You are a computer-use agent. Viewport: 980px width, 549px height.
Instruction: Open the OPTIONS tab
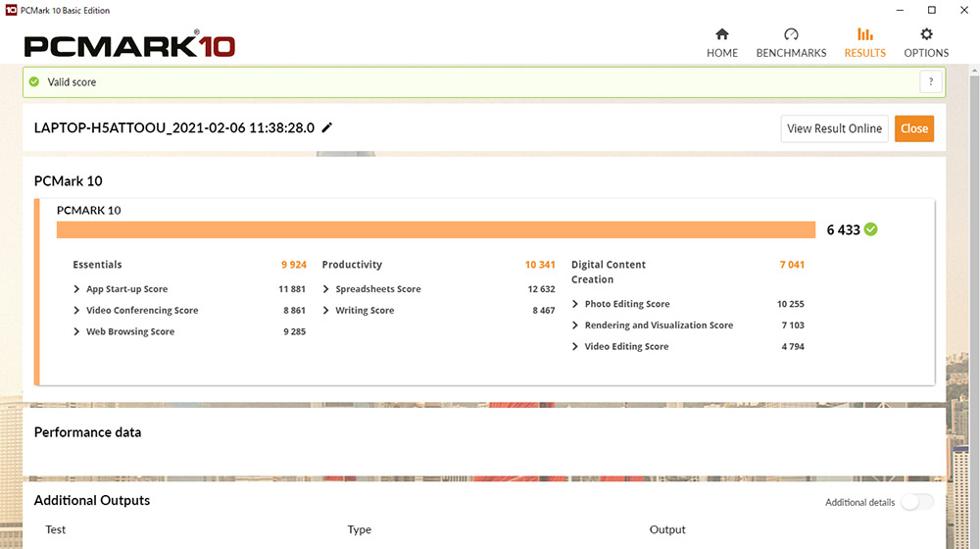926,42
